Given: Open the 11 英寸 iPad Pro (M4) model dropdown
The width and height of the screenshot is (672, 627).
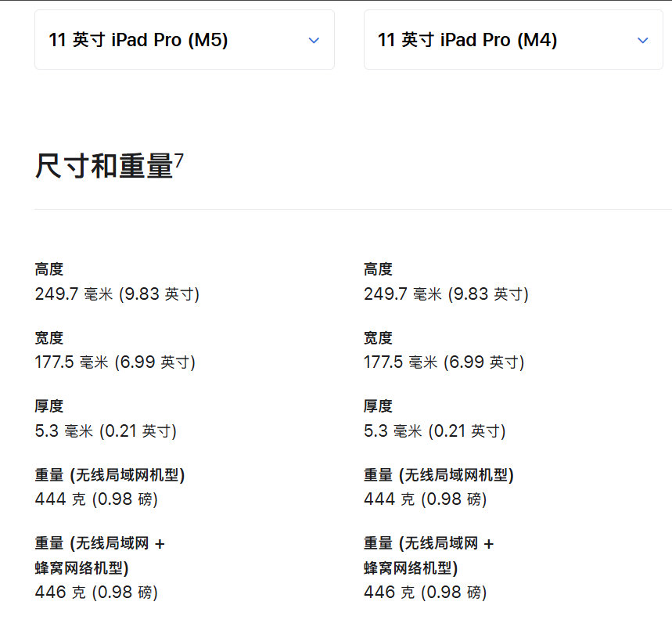Looking at the screenshot, I should (x=513, y=39).
